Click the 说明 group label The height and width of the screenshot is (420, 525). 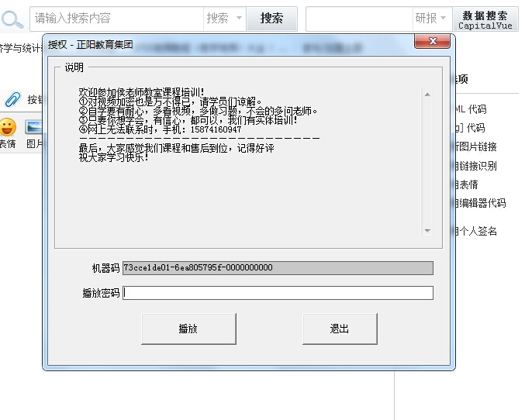74,67
